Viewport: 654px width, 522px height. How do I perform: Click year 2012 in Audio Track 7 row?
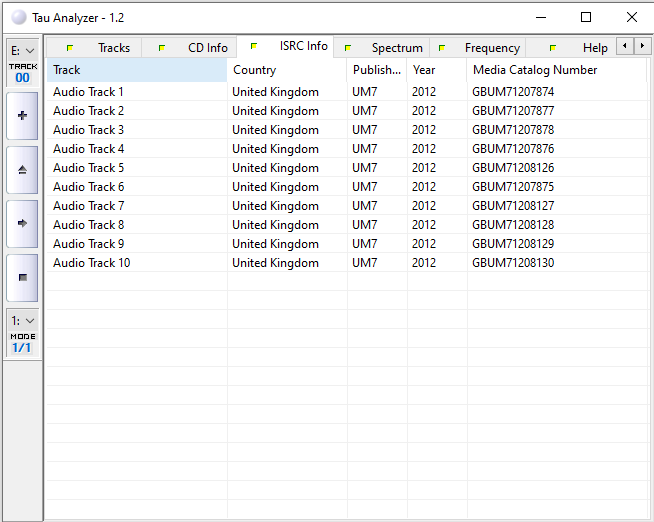[x=424, y=206]
